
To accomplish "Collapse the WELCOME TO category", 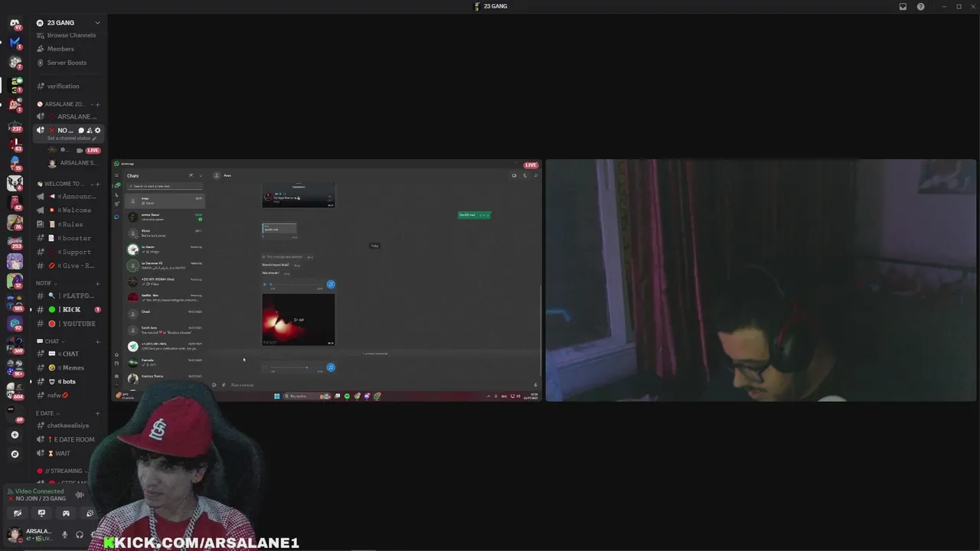I will pos(64,184).
